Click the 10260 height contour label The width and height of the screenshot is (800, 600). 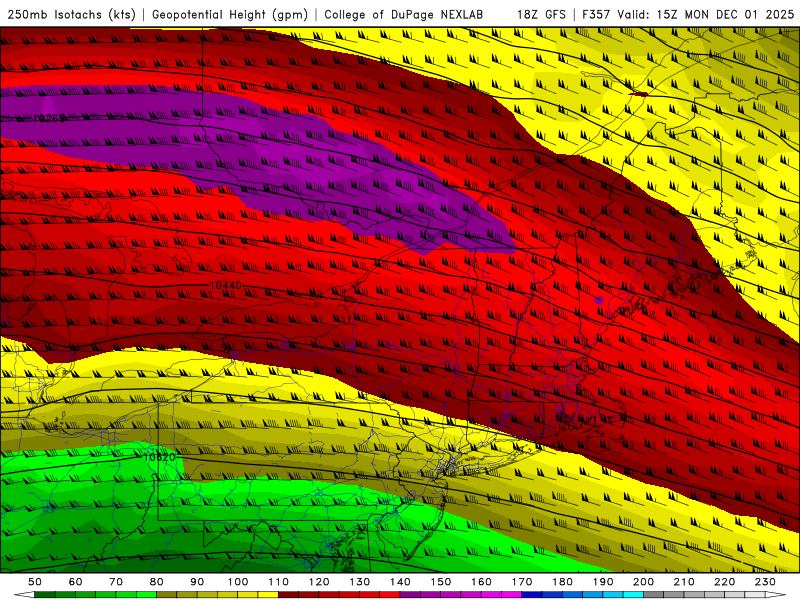click(49, 118)
